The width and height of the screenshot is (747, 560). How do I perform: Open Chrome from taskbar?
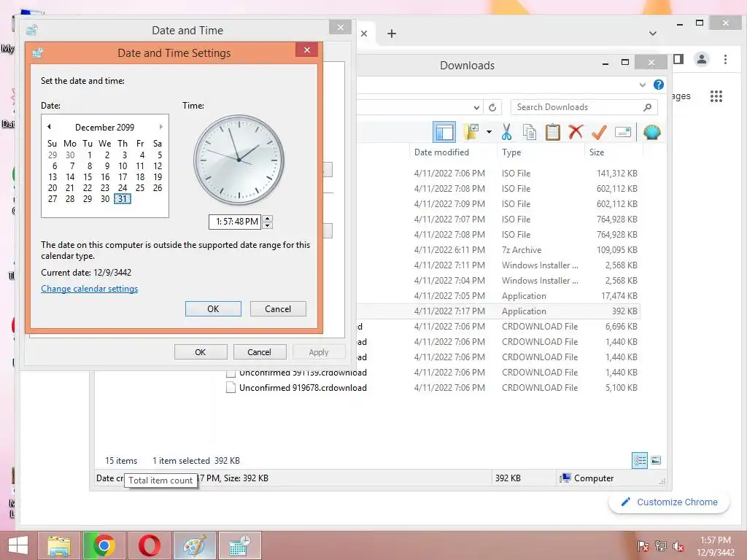click(104, 545)
